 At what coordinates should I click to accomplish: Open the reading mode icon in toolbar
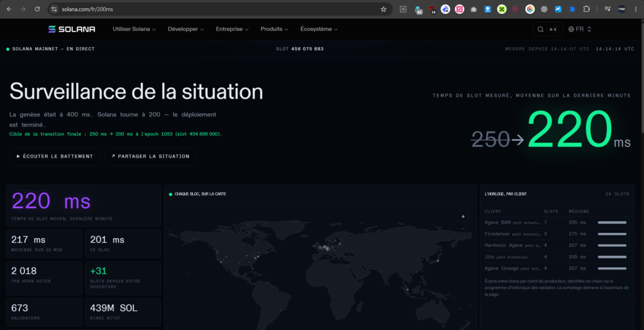pos(403,9)
